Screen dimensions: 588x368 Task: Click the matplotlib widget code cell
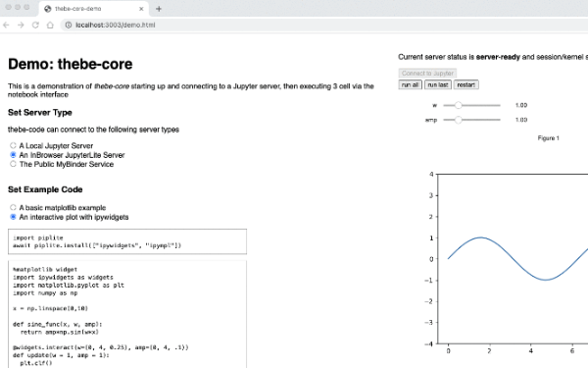click(127, 314)
